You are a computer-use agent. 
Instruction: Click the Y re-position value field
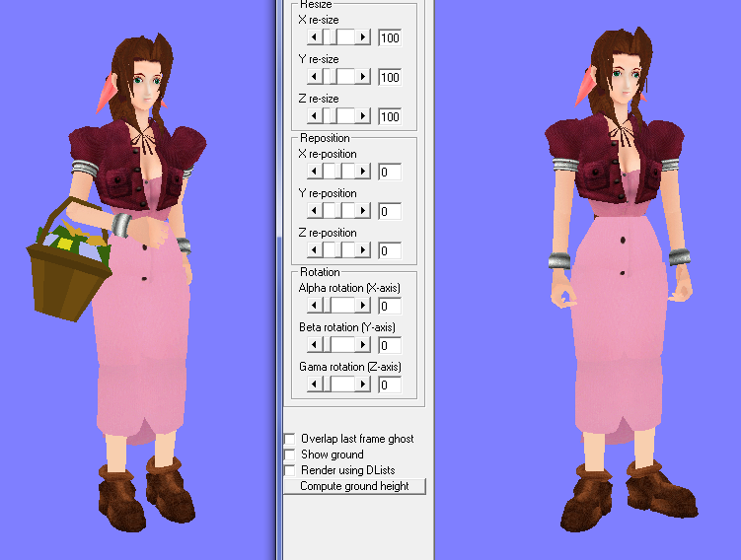(x=390, y=211)
